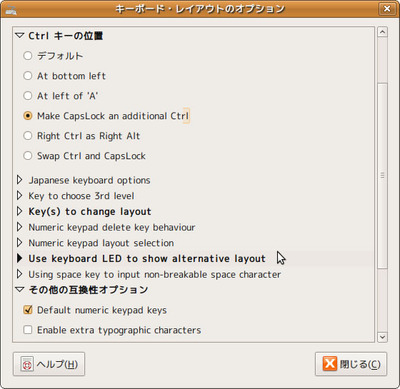Collapse the その他の互換性オプション section
Screen dimensions: 400x389
pyautogui.click(x=20, y=290)
